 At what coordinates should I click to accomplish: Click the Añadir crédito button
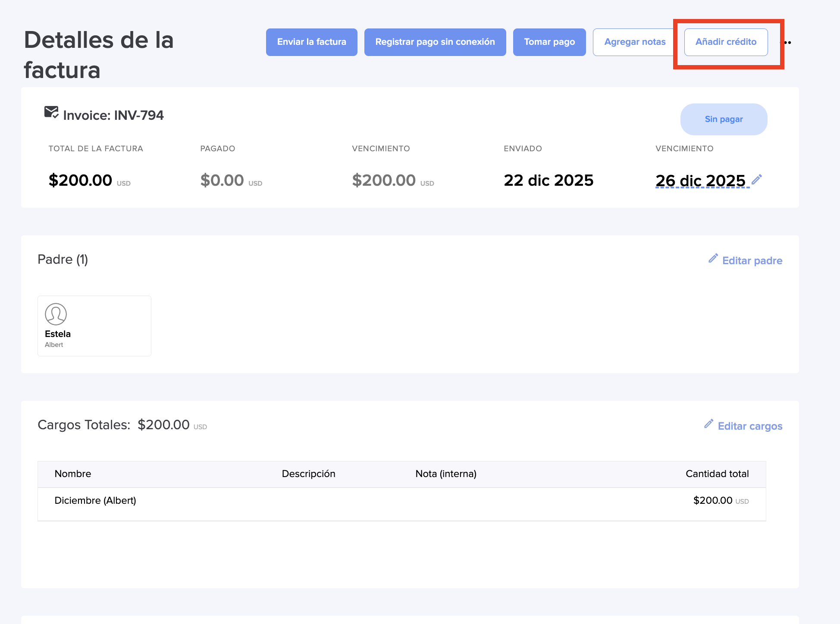tap(726, 42)
